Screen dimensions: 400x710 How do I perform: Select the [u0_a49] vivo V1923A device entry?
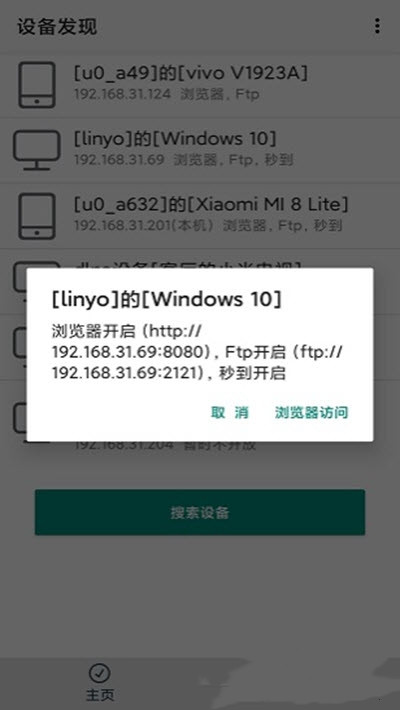pyautogui.click(x=200, y=85)
